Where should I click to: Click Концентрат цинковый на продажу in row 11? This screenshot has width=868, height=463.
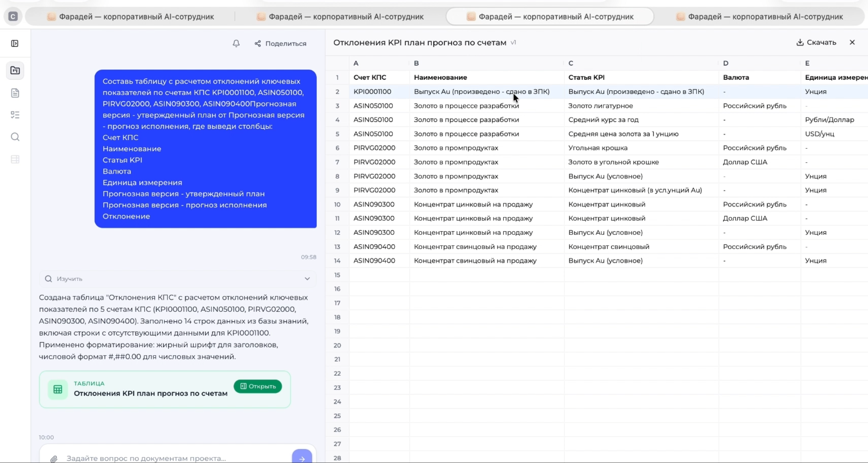(487, 219)
